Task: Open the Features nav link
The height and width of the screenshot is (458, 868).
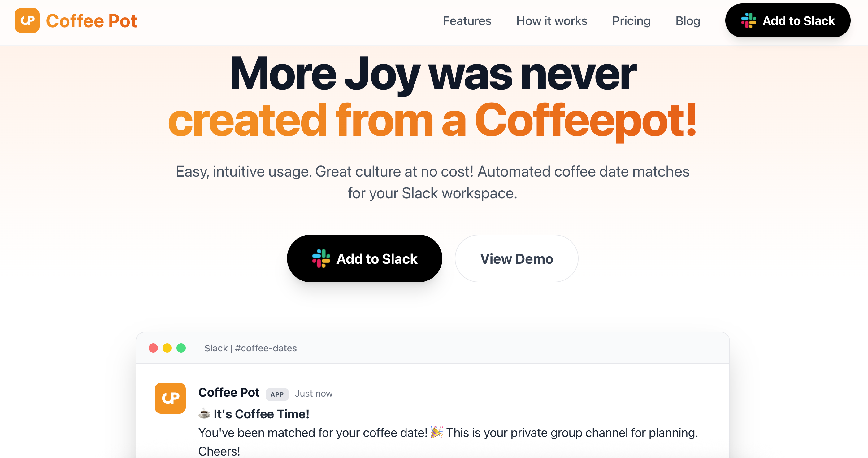Action: [467, 21]
